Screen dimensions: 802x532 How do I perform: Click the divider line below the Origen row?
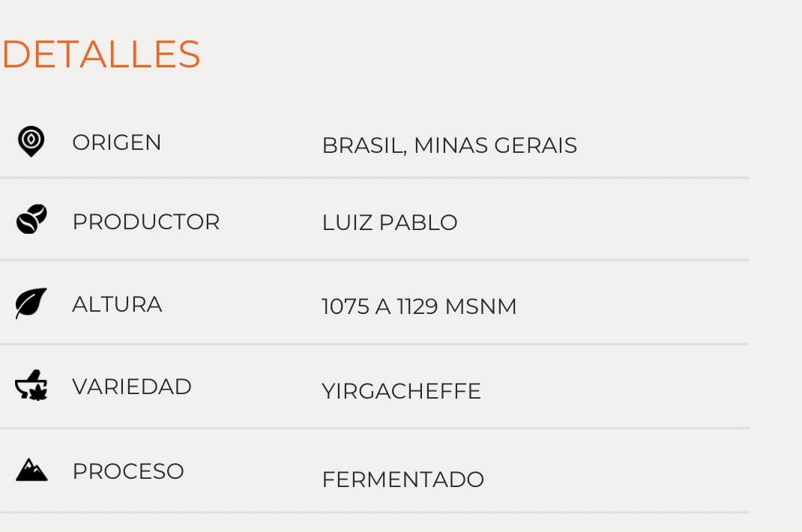pyautogui.click(x=375, y=178)
